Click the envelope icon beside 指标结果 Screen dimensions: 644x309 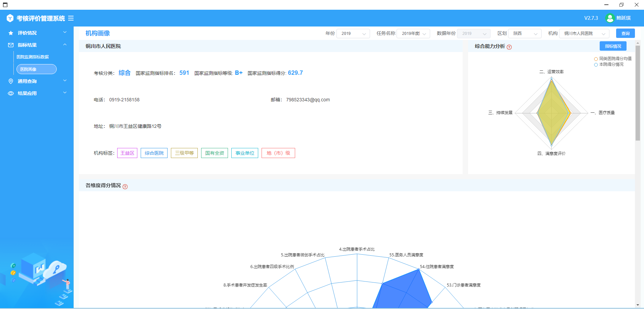(11, 45)
